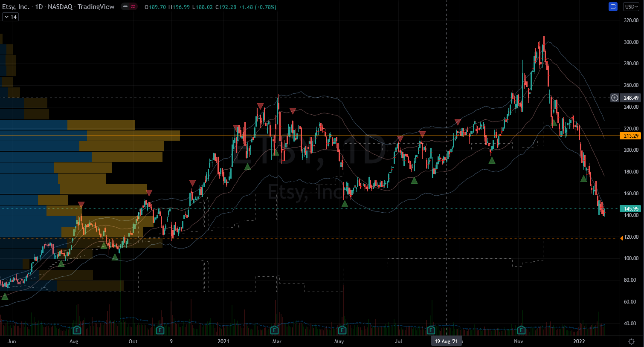Click the Jun label on time axis
The height and width of the screenshot is (347, 644).
pyautogui.click(x=12, y=341)
